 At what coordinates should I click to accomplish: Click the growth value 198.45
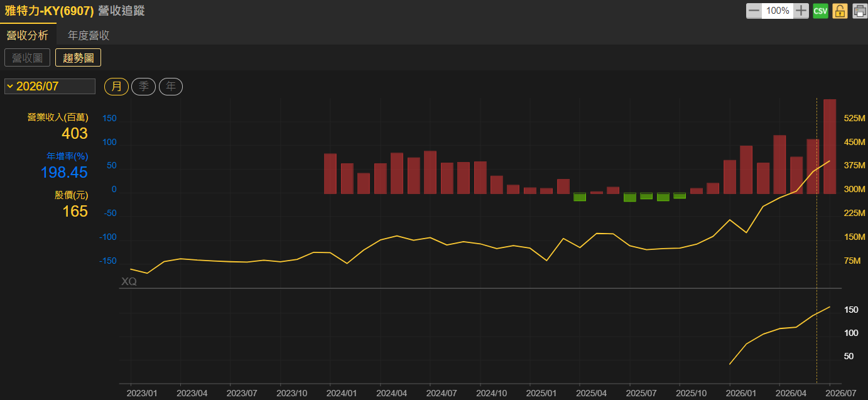pos(64,172)
